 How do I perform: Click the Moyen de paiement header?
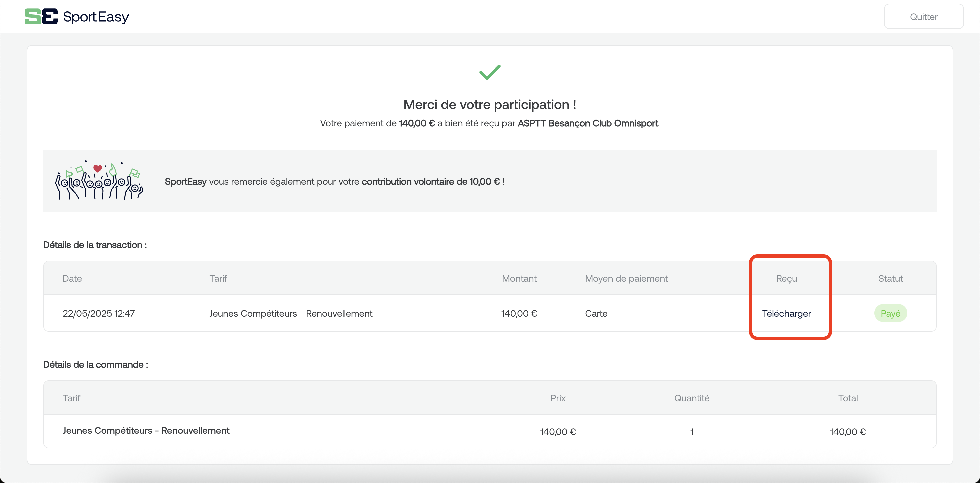click(x=626, y=279)
